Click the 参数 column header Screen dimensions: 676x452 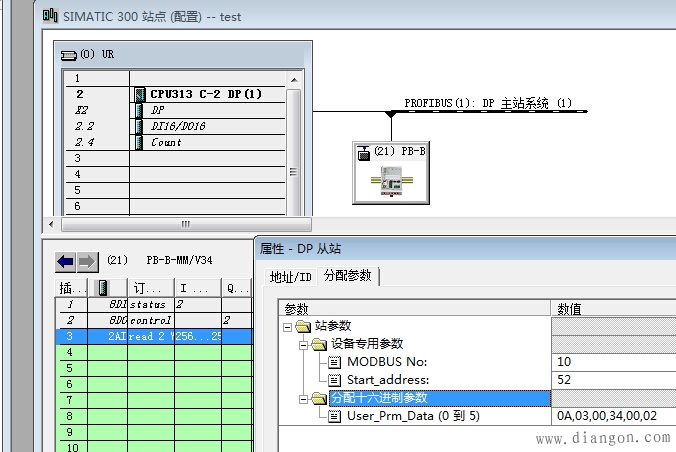point(415,309)
